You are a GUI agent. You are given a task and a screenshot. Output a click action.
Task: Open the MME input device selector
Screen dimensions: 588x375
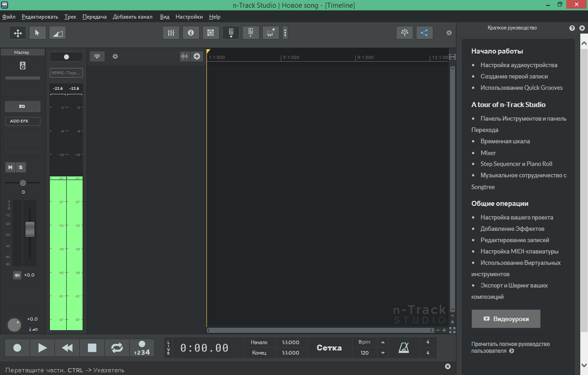coord(66,73)
